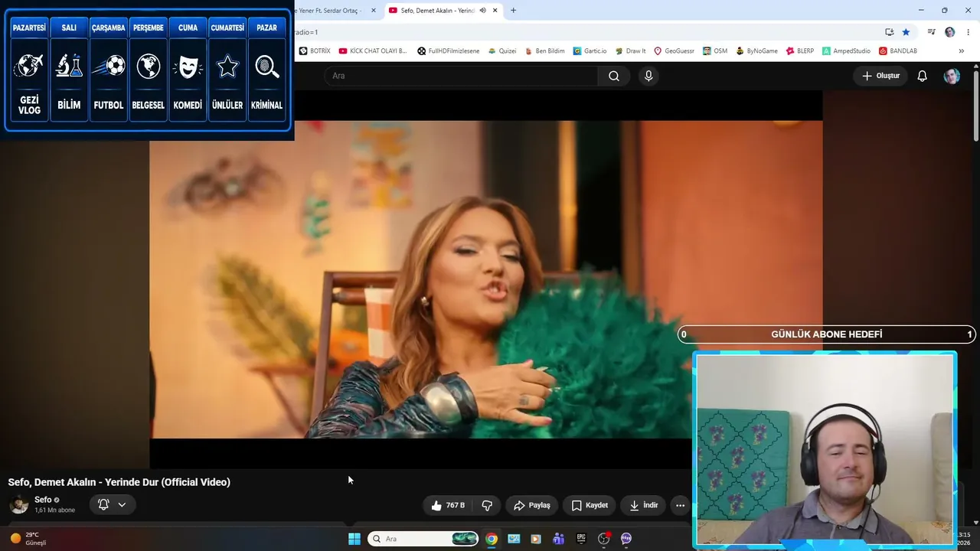The width and height of the screenshot is (980, 551).
Task: Open the Windows Start menu
Action: [354, 539]
